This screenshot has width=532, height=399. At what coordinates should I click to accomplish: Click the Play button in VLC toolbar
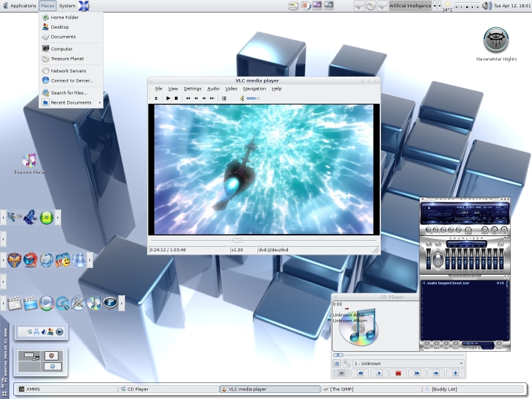pos(168,98)
